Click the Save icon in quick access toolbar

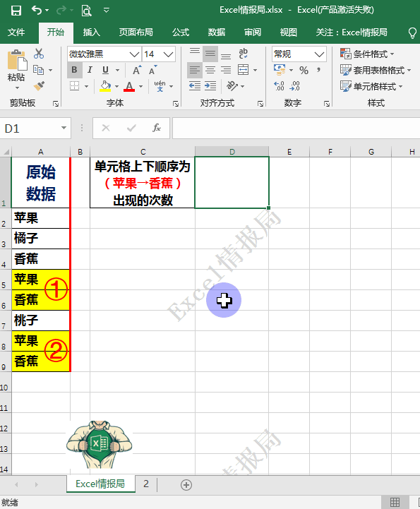(16, 11)
